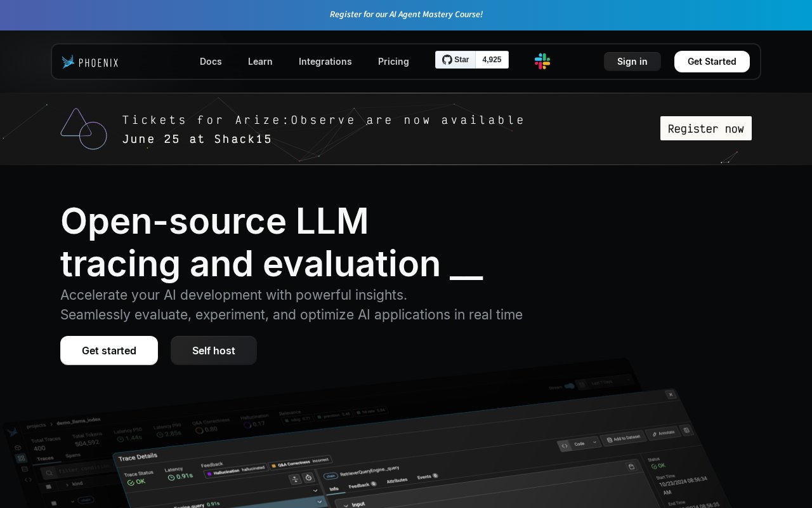
Task: Open the Integrations menu item
Action: pos(325,62)
